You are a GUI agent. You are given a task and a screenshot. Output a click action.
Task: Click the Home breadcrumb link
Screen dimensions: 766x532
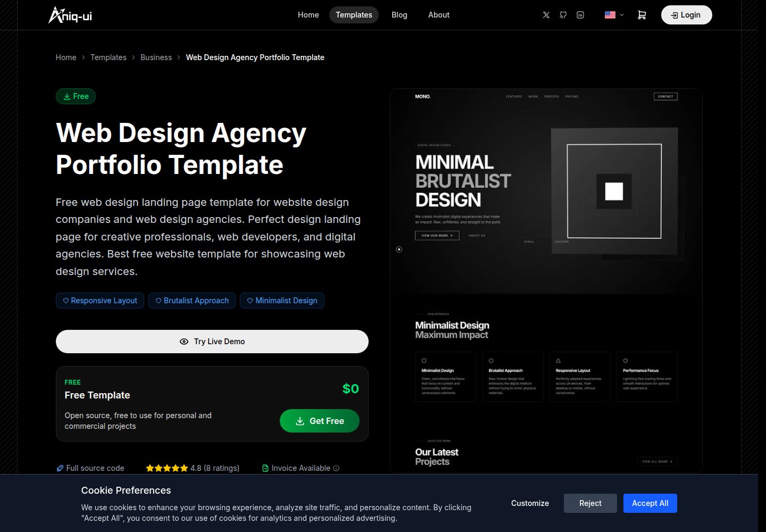point(66,57)
